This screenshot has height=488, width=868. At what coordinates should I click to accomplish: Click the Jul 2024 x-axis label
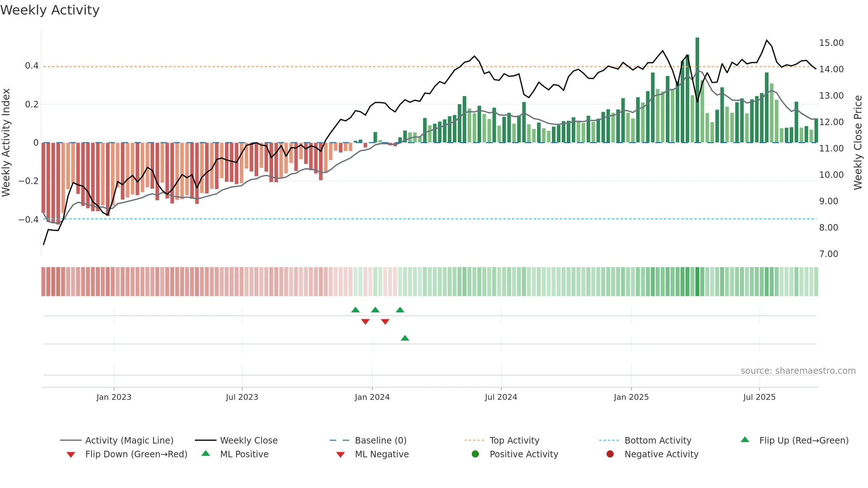click(x=501, y=397)
